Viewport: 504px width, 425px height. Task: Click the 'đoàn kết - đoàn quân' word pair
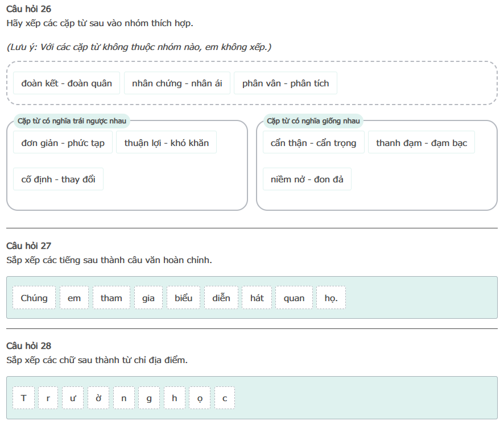click(x=67, y=84)
